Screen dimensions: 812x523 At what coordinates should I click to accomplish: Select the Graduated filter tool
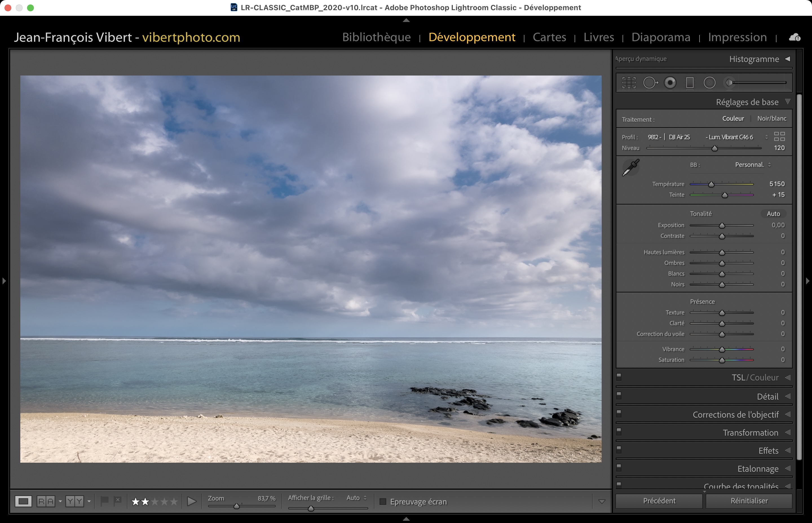(690, 83)
